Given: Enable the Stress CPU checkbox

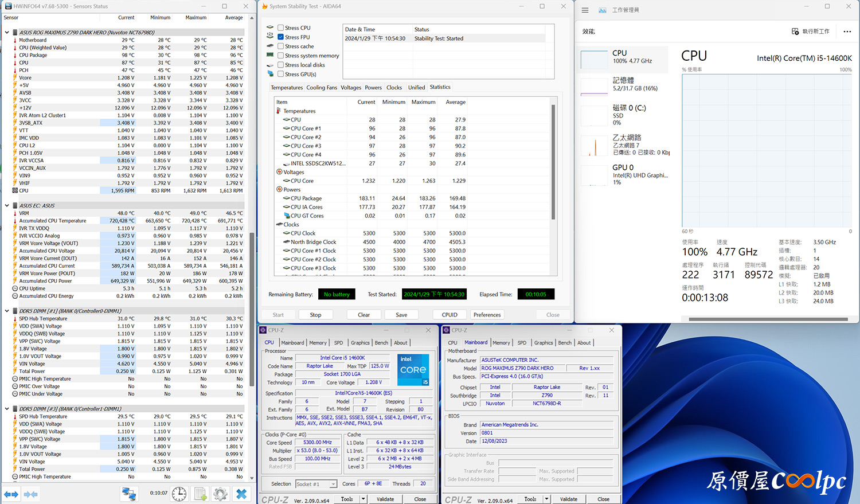Looking at the screenshot, I should (x=281, y=28).
